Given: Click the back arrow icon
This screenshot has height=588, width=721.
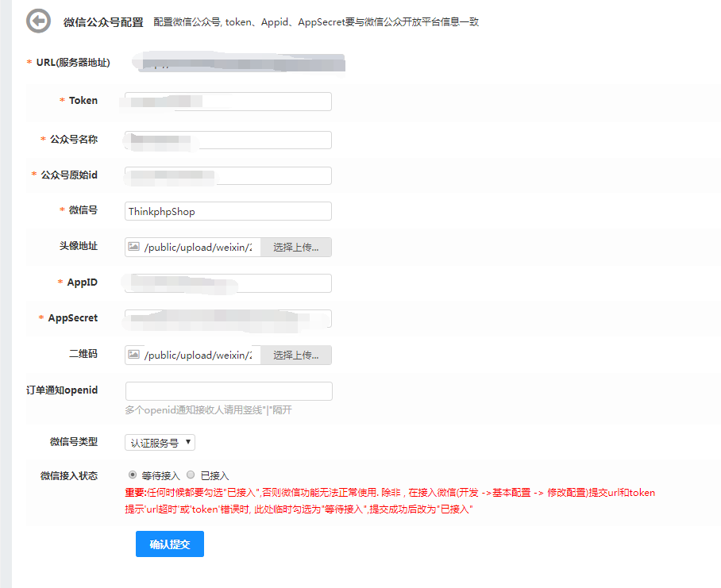Looking at the screenshot, I should pyautogui.click(x=37, y=21).
